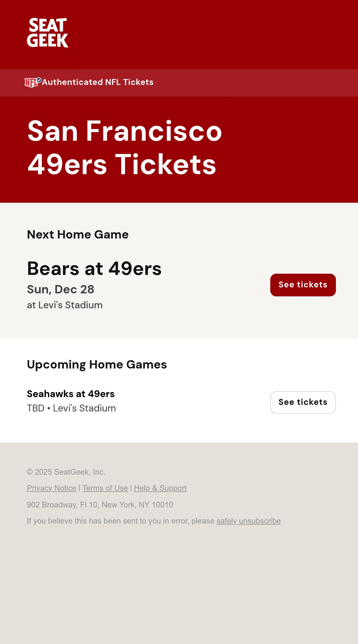See tickets for the Seahawks game
The image size is (358, 644).
click(x=303, y=402)
